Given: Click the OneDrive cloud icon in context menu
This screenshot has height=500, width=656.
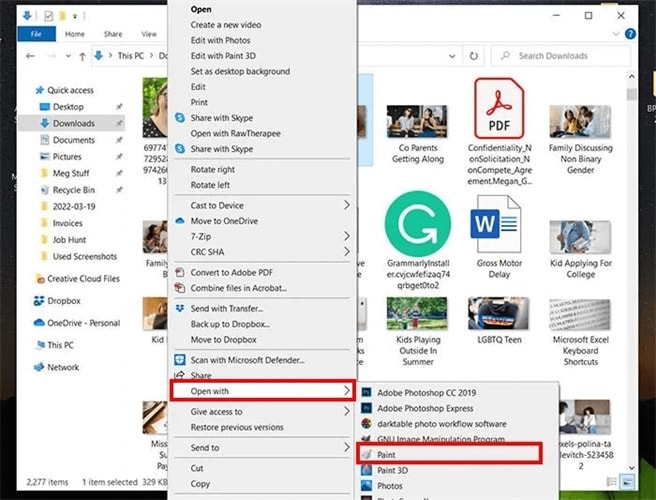Looking at the screenshot, I should coord(180,221).
